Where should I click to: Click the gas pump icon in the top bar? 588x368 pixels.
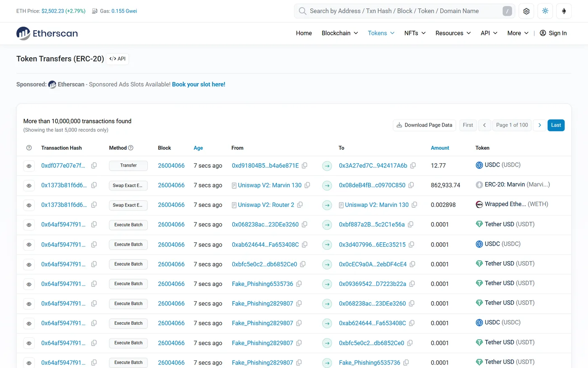[x=95, y=11]
